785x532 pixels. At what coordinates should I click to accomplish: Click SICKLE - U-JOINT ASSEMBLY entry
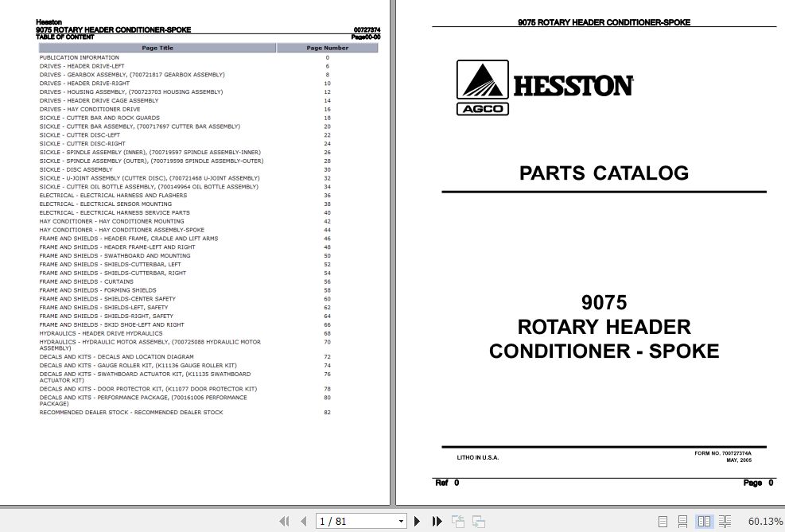point(150,178)
